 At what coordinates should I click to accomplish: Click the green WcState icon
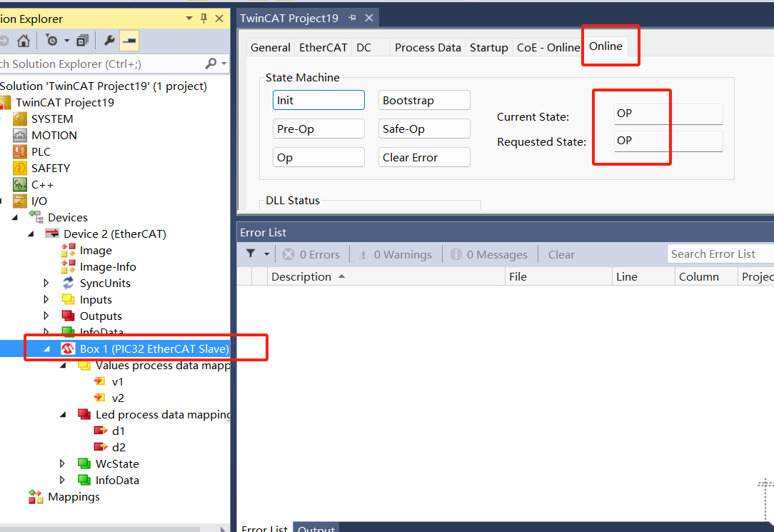point(84,464)
